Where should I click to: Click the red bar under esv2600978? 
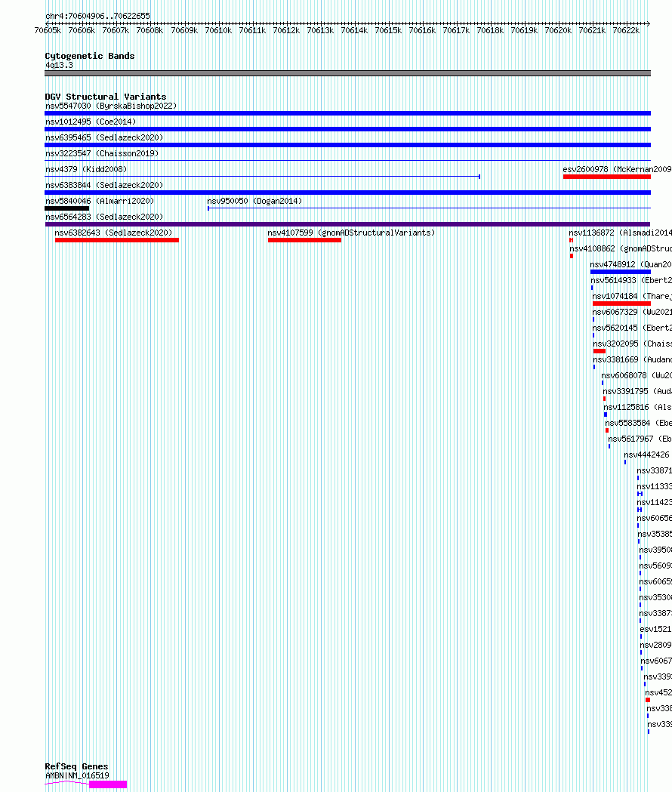click(x=607, y=177)
